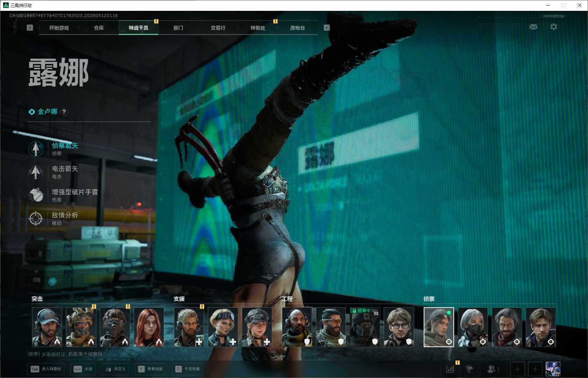
Task: Click the 三角洲行动 title bar app icon
Action: [6, 5]
